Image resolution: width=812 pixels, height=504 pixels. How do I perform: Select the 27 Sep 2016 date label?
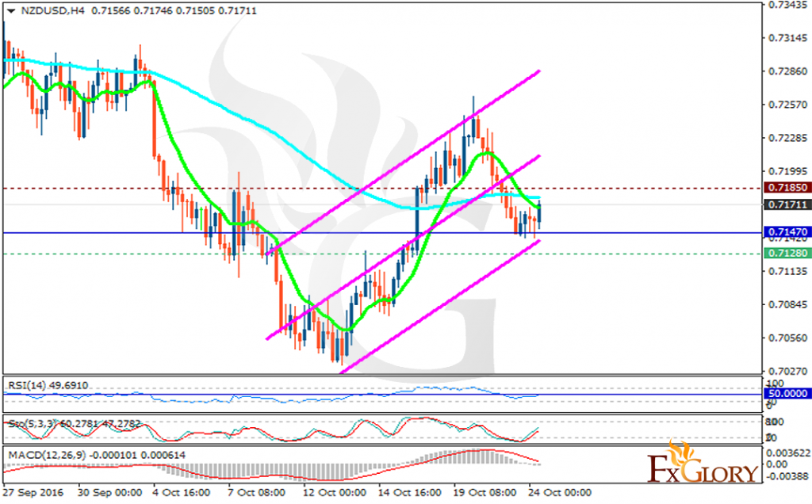(33, 493)
